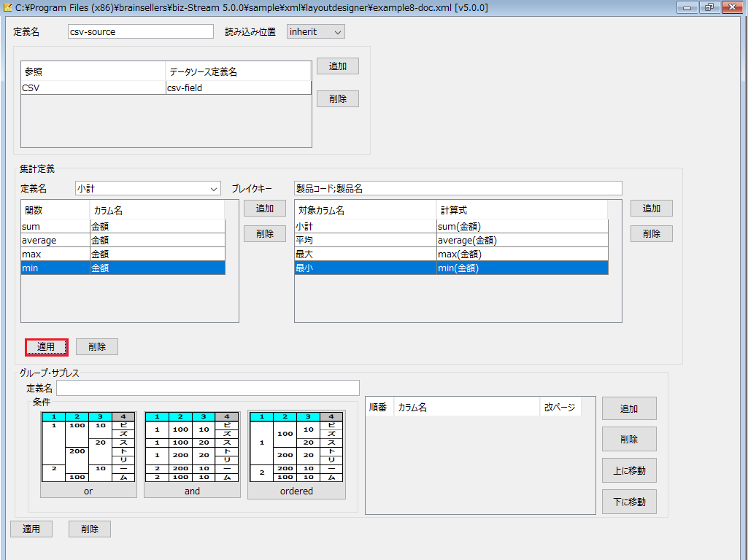
Task: Click 削除 next to the data source table
Action: 337,98
